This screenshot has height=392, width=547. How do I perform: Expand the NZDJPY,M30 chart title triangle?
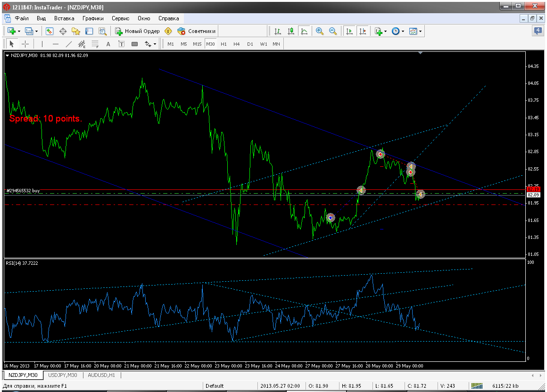click(x=8, y=56)
